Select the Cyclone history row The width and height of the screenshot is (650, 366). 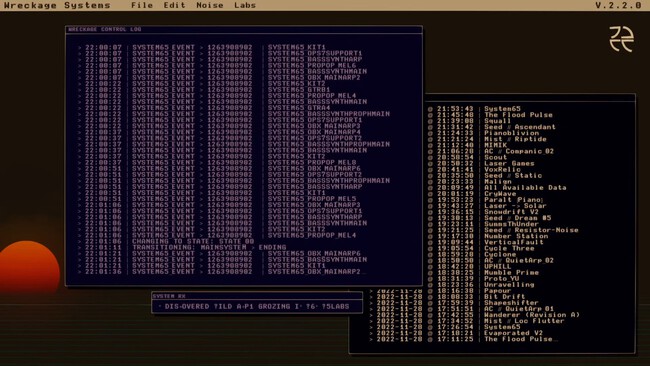pos(472,254)
